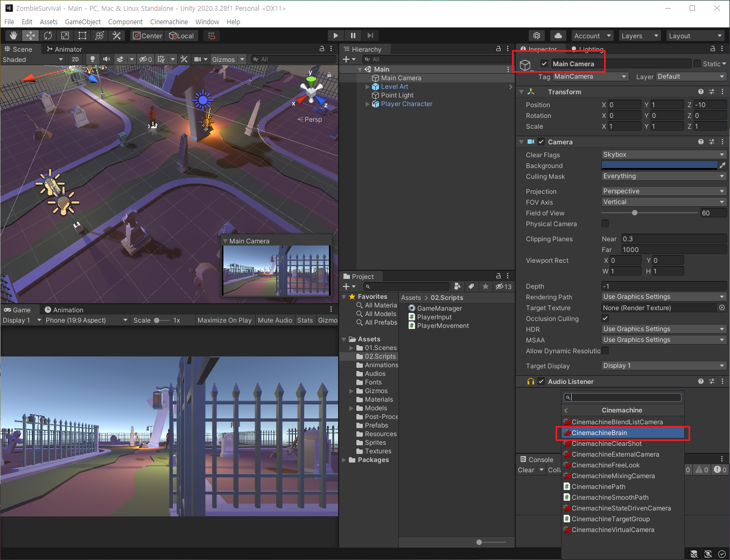730x560 pixels.
Task: Open the Tag MainCamera dropdown
Action: coord(591,76)
